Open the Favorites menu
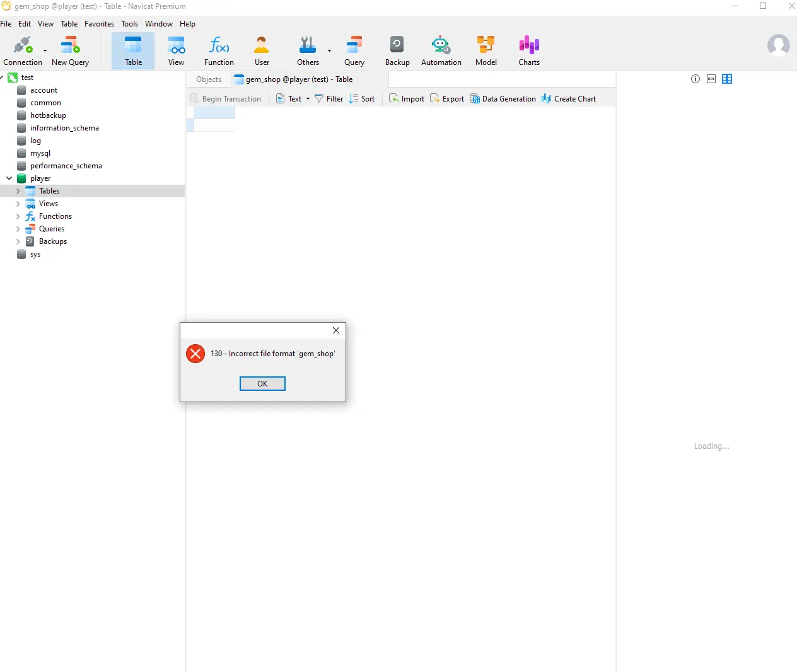This screenshot has width=797, height=672. click(x=99, y=24)
